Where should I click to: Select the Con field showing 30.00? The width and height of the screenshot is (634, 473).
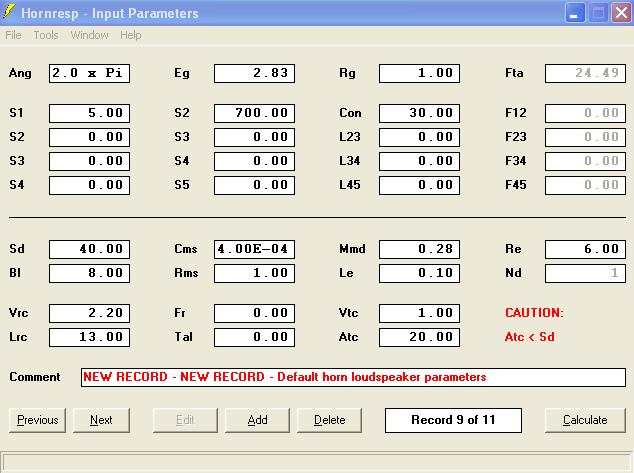pyautogui.click(x=419, y=113)
